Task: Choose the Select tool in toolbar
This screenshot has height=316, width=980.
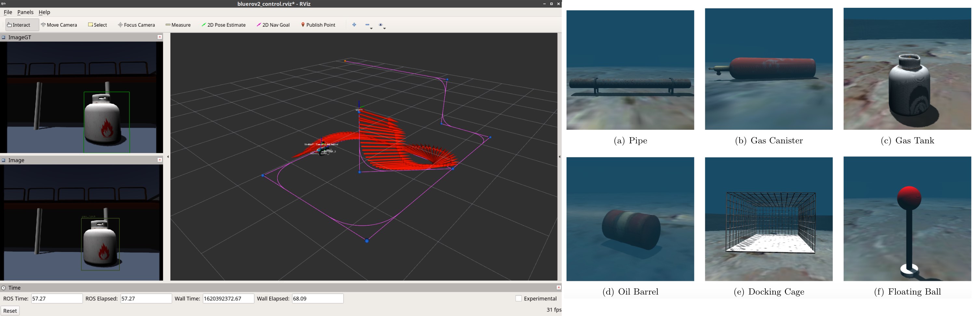Action: pos(98,25)
